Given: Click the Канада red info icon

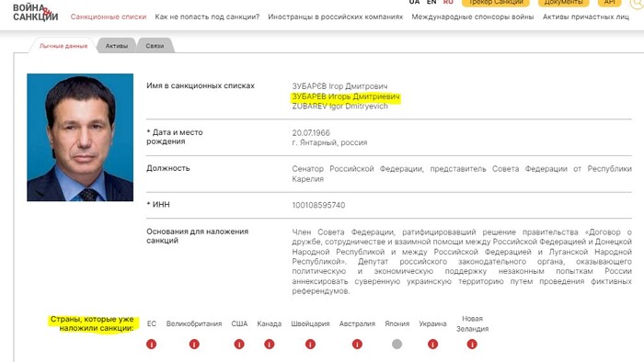Looking at the screenshot, I should pyautogui.click(x=269, y=344).
